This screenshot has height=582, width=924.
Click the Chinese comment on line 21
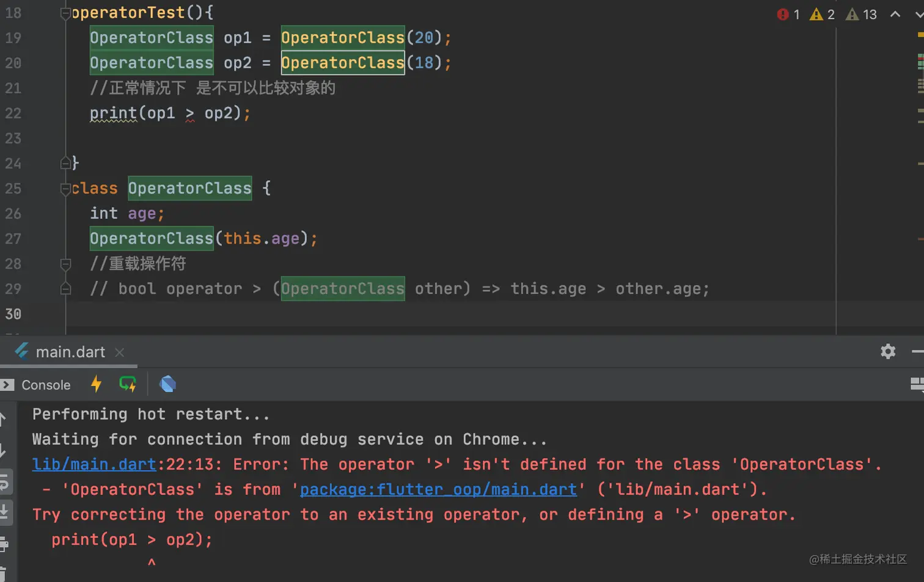pos(213,88)
